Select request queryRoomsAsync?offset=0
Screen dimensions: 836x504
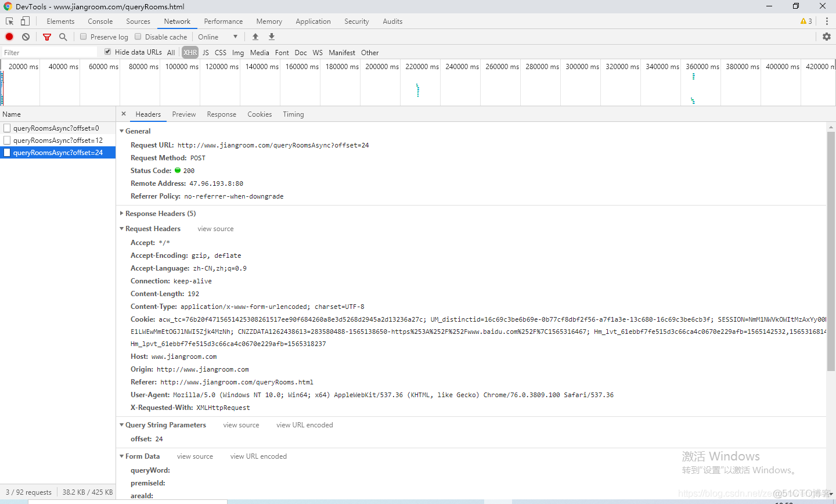57,128
